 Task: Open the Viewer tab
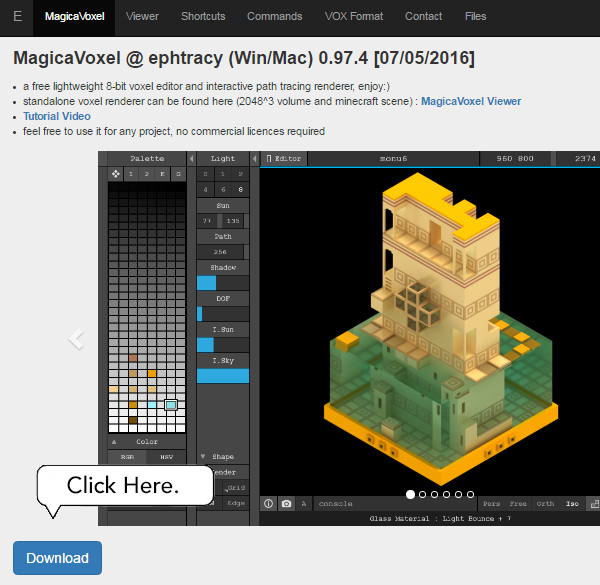pos(142,16)
